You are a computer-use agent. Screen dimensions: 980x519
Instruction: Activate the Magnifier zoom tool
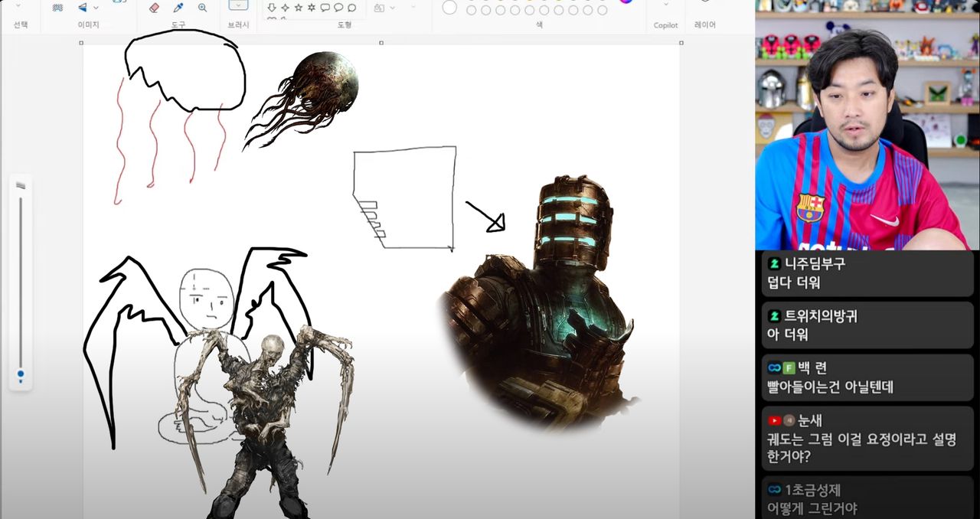203,8
